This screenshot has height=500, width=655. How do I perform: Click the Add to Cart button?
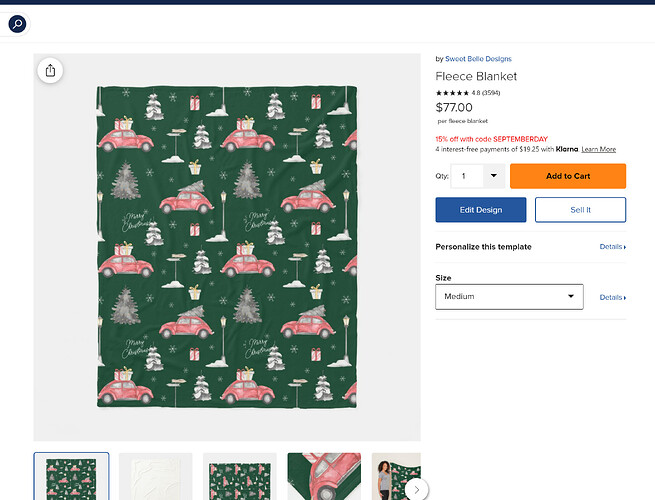click(x=568, y=176)
